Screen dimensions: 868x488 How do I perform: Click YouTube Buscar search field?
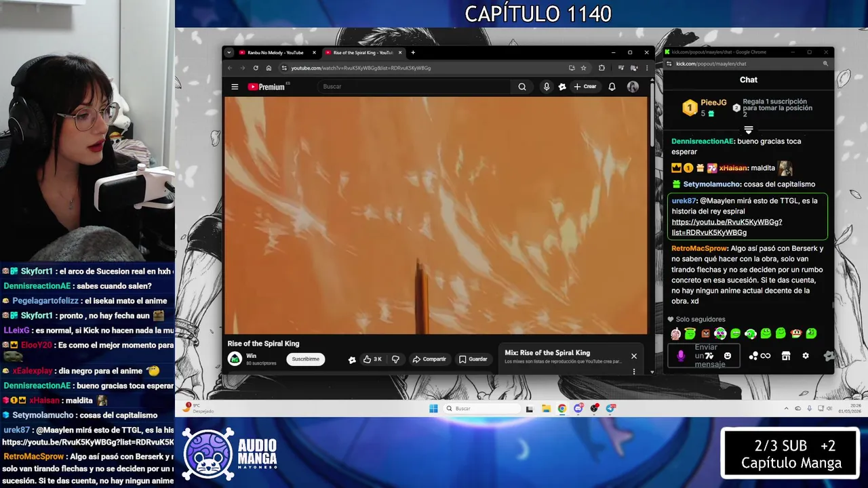tap(415, 87)
